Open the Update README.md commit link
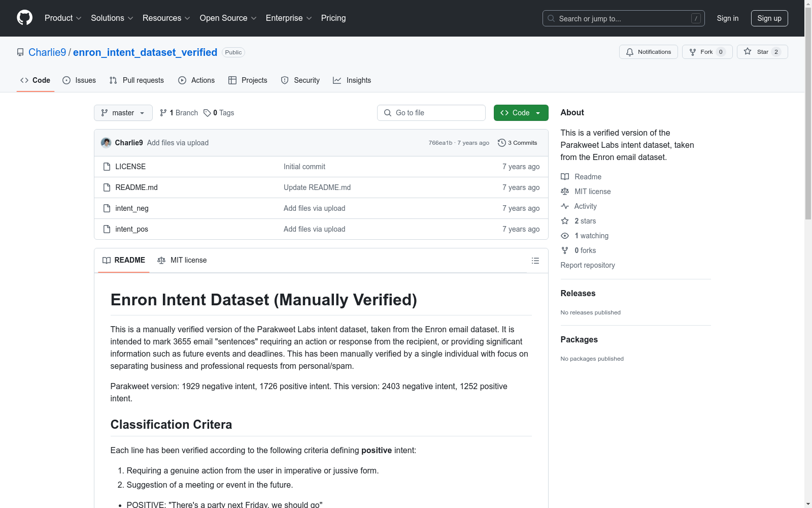 point(317,187)
